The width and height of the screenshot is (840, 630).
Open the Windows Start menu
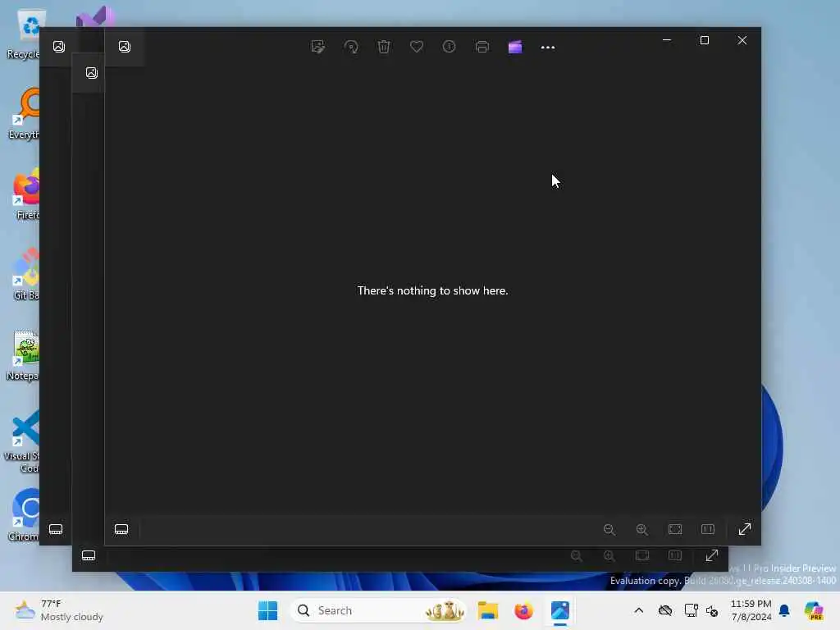tap(268, 610)
